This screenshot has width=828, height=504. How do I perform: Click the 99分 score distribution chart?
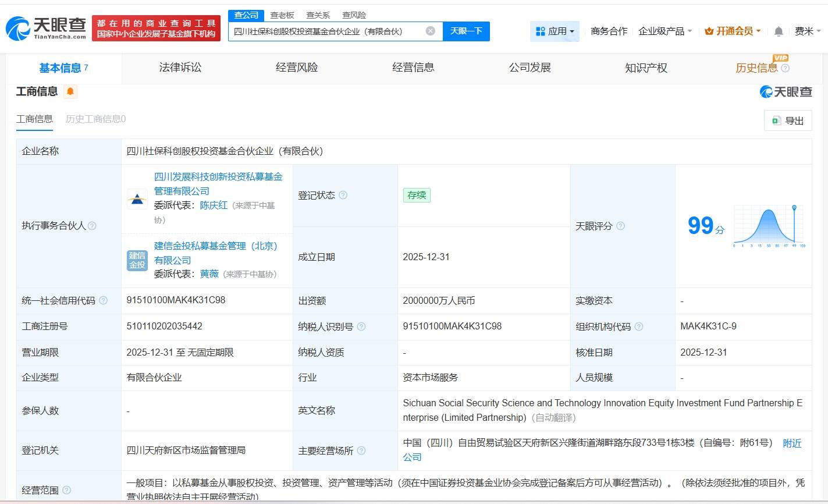click(x=768, y=226)
